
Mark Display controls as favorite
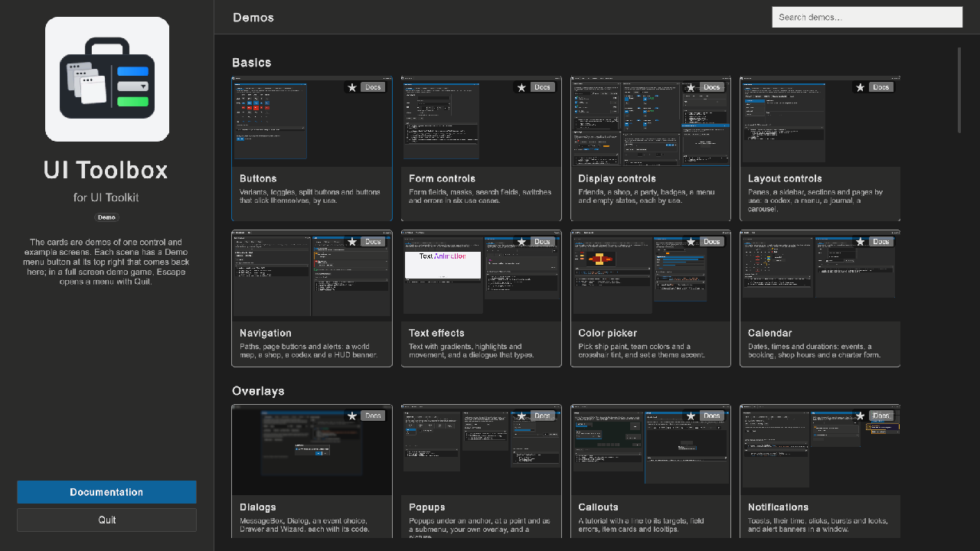point(691,87)
